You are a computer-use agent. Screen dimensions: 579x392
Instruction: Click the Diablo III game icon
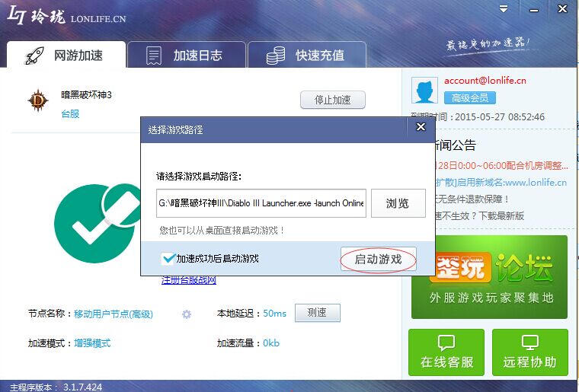pos(38,100)
